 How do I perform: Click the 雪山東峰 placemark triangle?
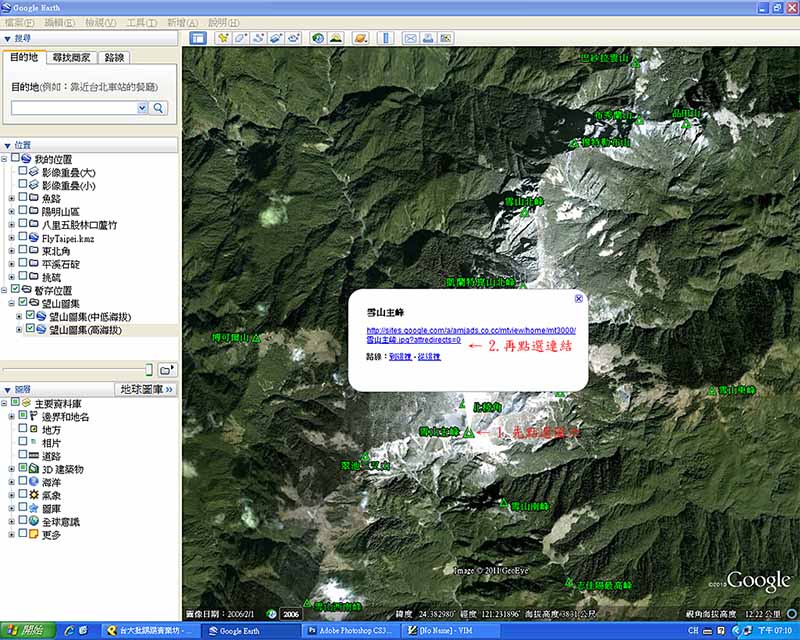pos(712,390)
